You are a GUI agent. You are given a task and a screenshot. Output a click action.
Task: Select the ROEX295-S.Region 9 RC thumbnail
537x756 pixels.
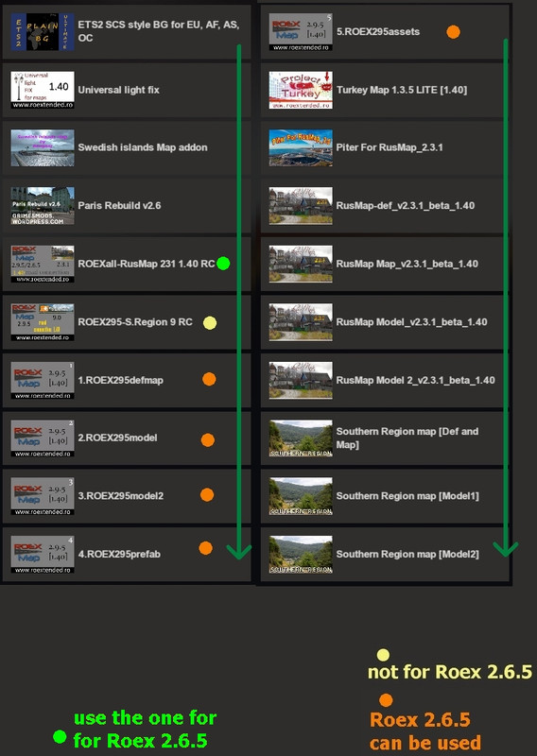43,322
